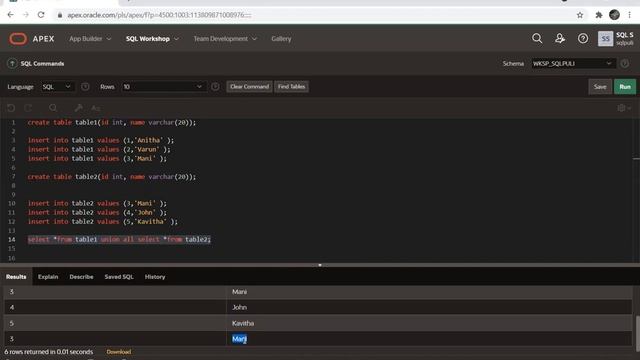Click the highlighted union all select statement
The height and width of the screenshot is (360, 640).
119,240
